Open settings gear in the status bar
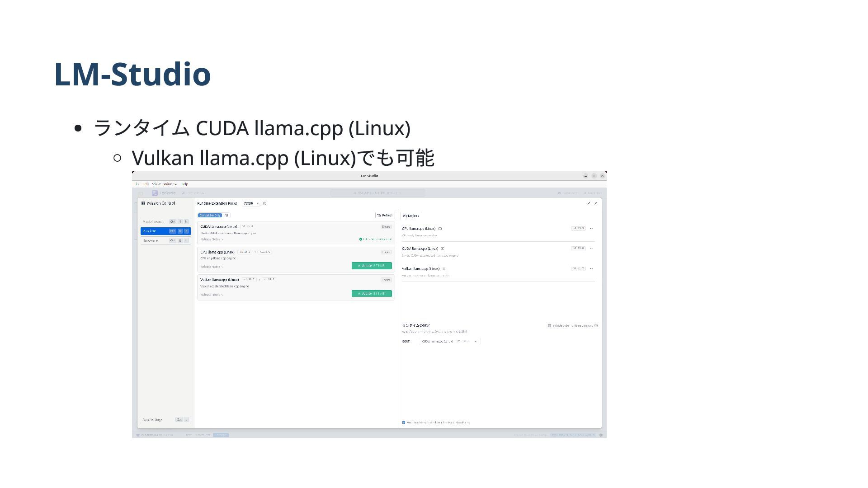The image size is (868, 488). [601, 435]
